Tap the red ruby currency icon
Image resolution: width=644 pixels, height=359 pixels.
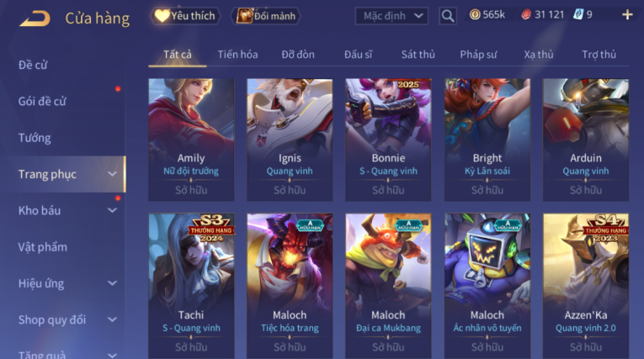pyautogui.click(x=526, y=15)
